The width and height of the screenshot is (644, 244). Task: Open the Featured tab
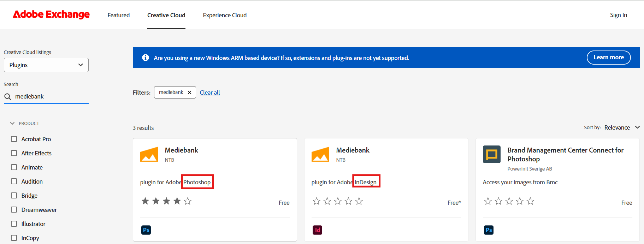119,15
